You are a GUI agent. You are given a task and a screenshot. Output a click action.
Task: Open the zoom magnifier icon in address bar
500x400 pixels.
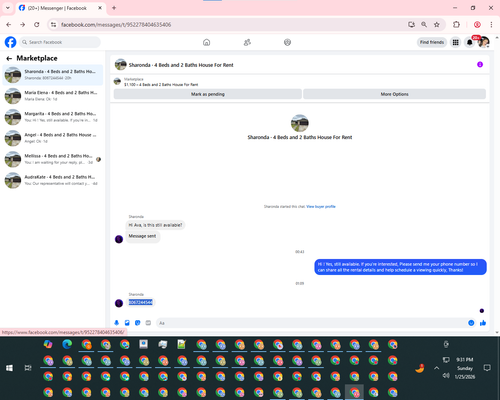click(x=424, y=25)
